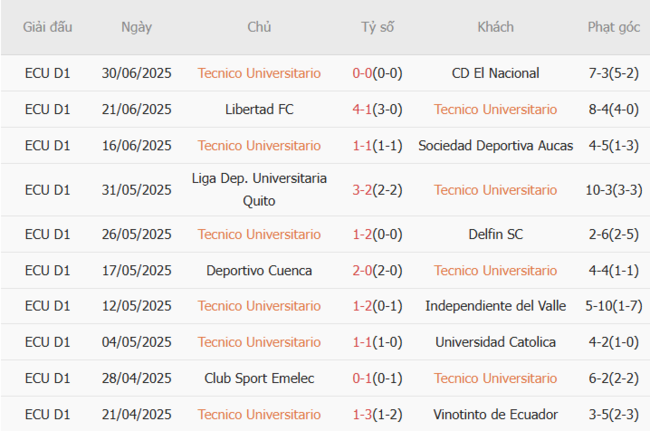
Task: Open the Vinotinto de Ecuador team link
Action: click(496, 414)
